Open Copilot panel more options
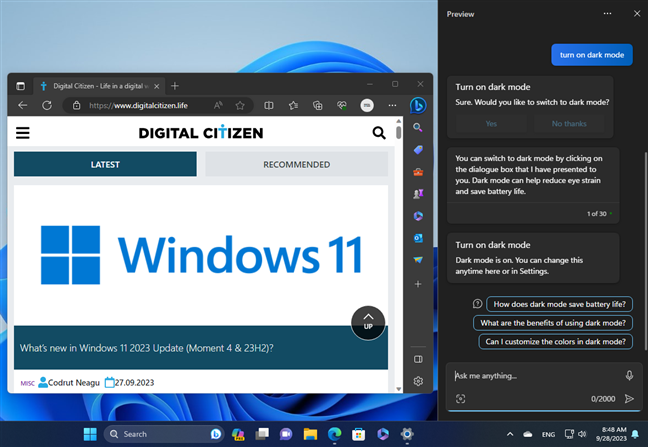This screenshot has height=447, width=648. click(x=607, y=14)
